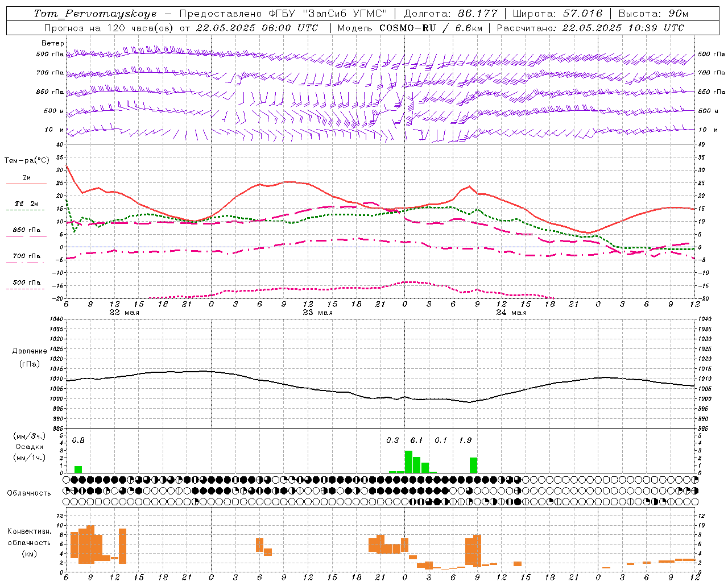Click the Конвективн. облачность label

tap(29, 537)
